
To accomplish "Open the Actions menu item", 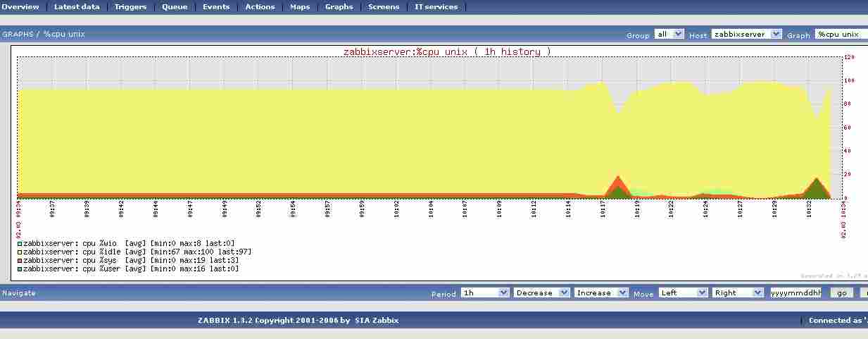I will tap(260, 7).
